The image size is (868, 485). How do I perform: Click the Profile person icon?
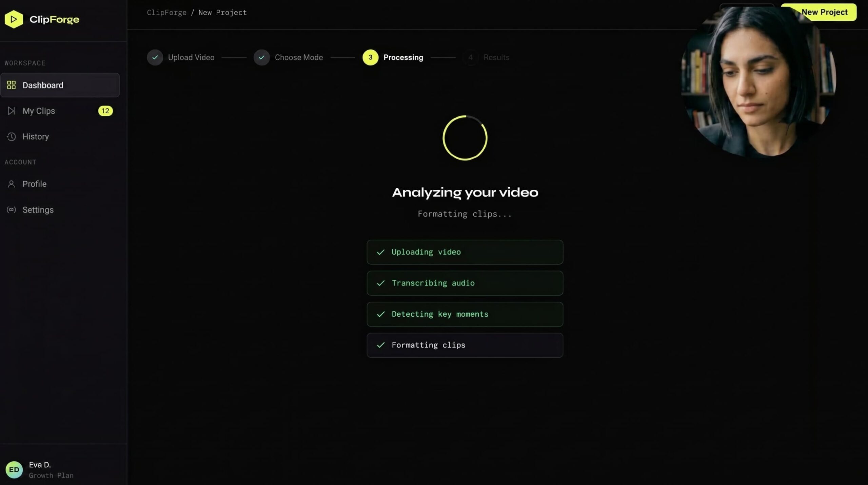pyautogui.click(x=11, y=184)
